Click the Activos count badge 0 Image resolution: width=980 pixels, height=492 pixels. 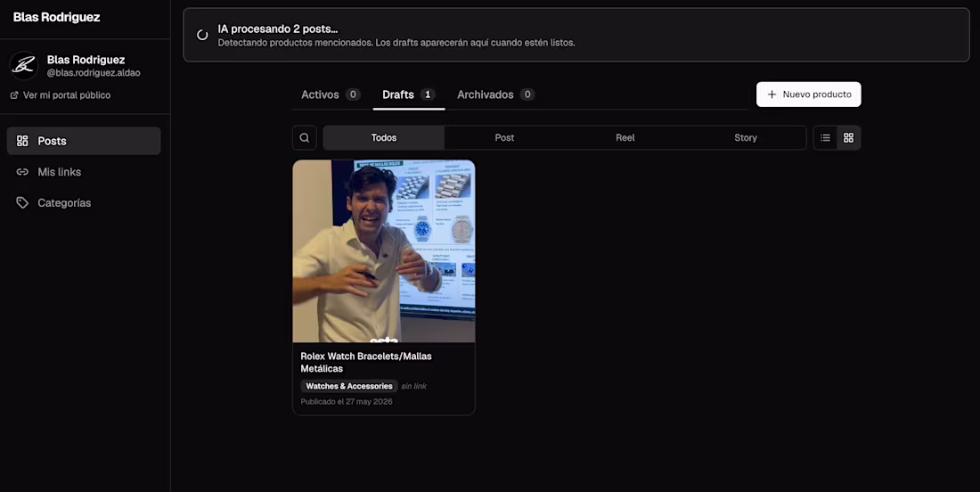tap(353, 94)
